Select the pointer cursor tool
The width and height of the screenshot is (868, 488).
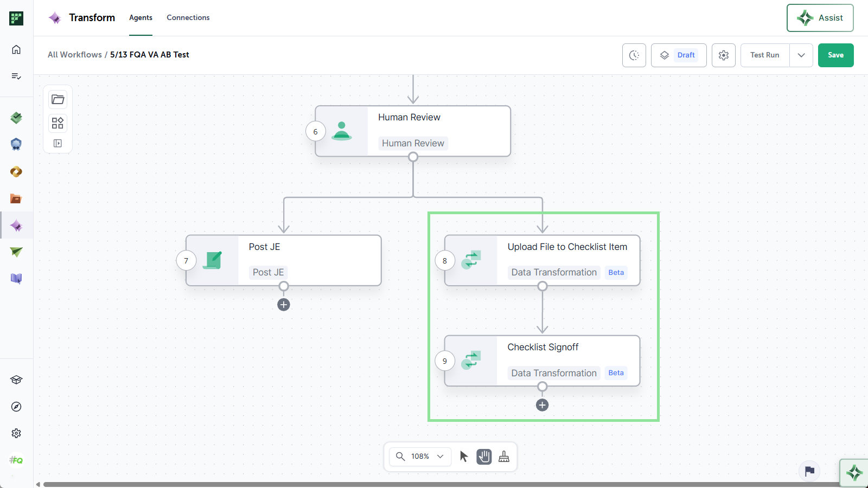click(x=464, y=457)
